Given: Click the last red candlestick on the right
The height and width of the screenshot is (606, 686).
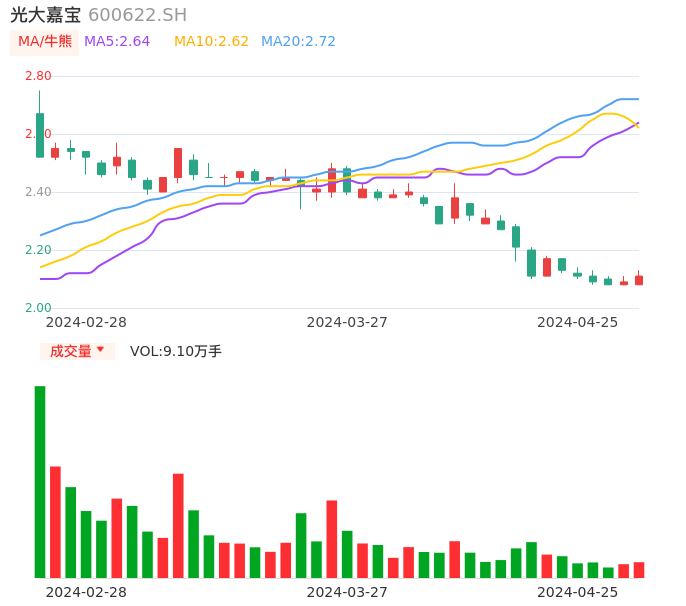Looking at the screenshot, I should [639, 281].
